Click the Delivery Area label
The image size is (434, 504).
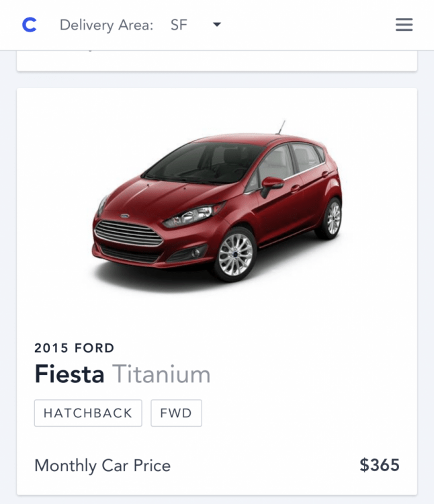(x=106, y=26)
